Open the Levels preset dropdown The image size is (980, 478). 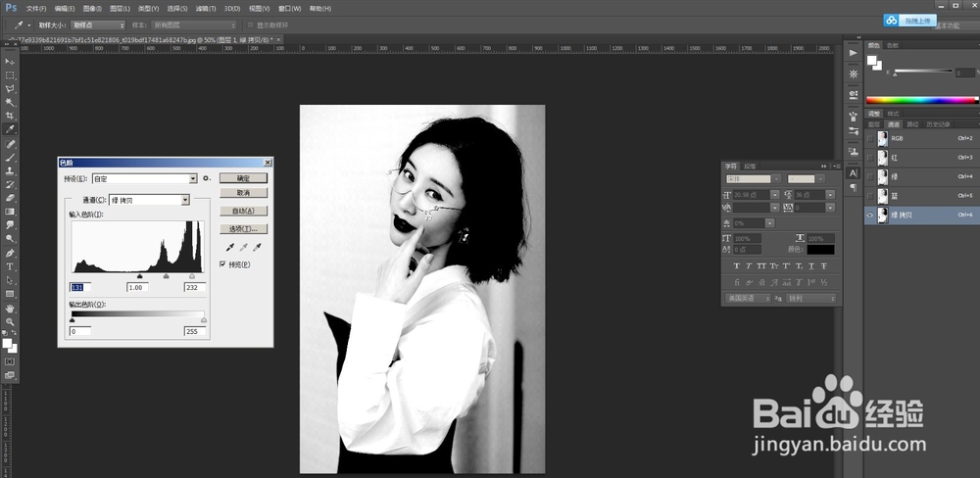coord(193,178)
